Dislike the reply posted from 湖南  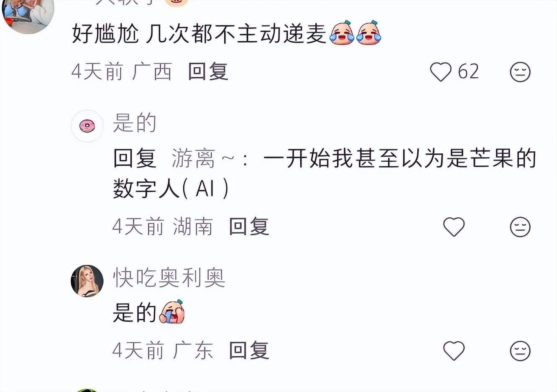pos(520,227)
